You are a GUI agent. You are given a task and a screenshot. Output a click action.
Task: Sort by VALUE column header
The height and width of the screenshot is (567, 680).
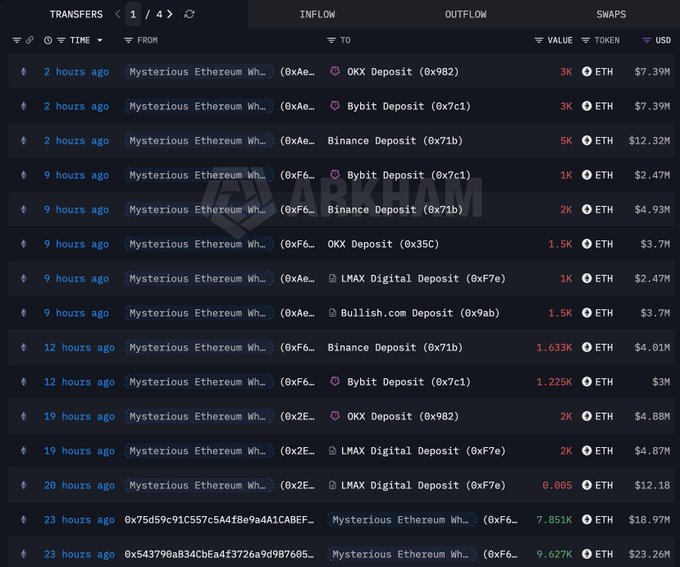(560, 40)
